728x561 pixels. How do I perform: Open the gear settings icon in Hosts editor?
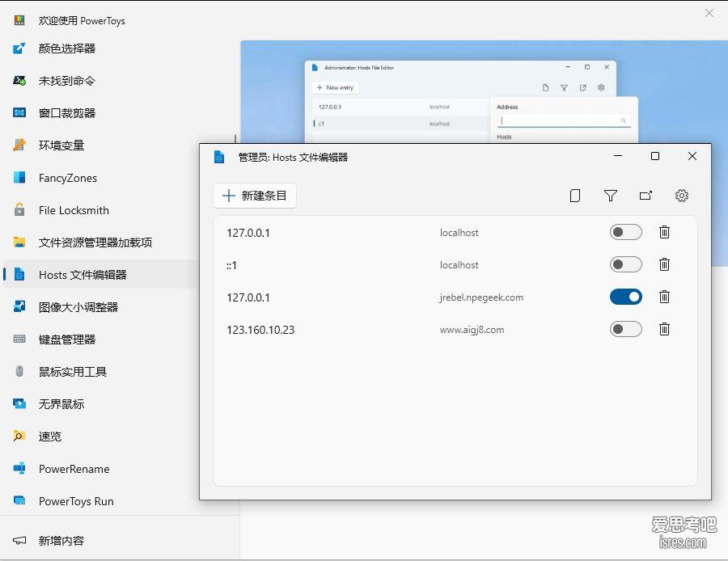click(682, 196)
